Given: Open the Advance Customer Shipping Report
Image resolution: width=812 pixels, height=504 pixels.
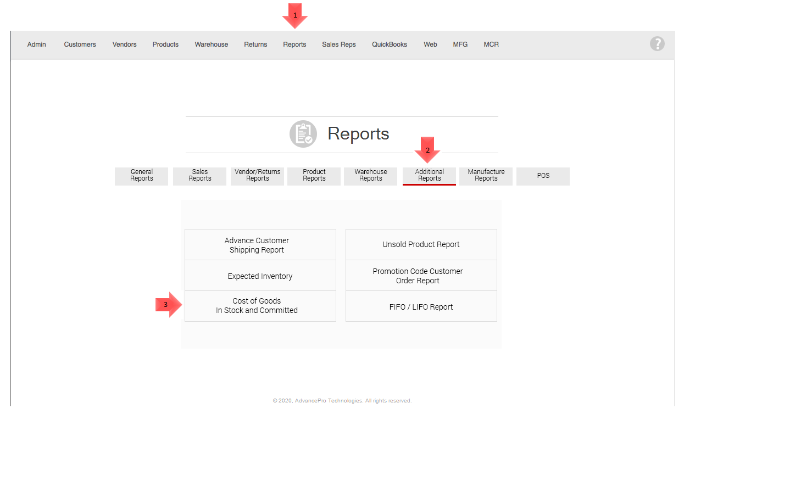Looking at the screenshot, I should (x=260, y=245).
